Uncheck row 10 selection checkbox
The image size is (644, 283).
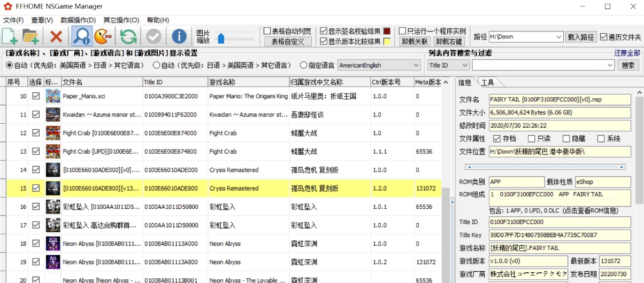click(x=36, y=96)
